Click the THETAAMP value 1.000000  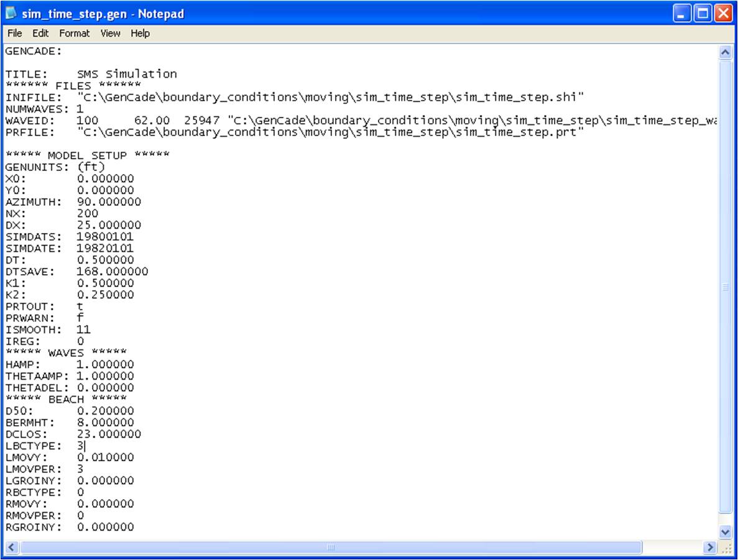click(106, 376)
